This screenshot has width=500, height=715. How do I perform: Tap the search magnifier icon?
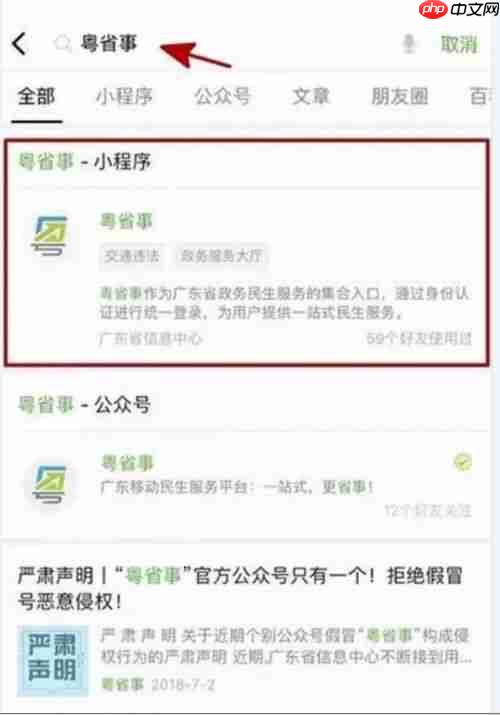[62, 44]
